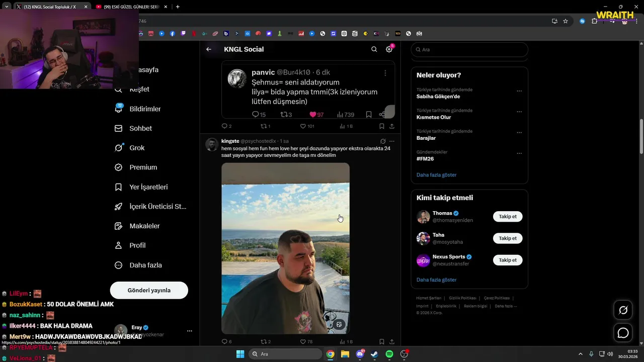Open three-dot menu on panvic quoted post
This screenshot has width=644, height=362.
[x=385, y=73]
